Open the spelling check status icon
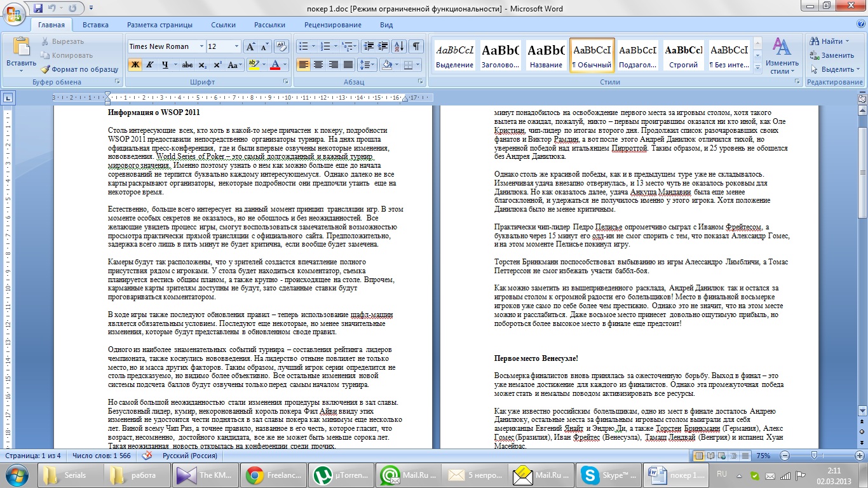Image resolution: width=868 pixels, height=488 pixels. click(147, 456)
